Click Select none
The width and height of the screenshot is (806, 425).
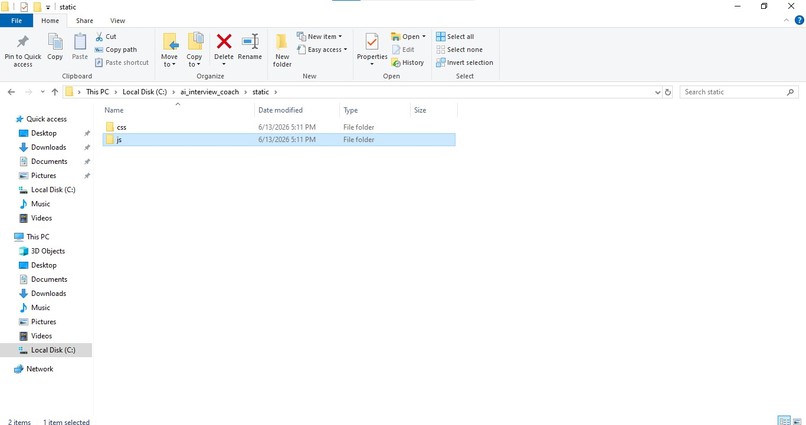(459, 49)
